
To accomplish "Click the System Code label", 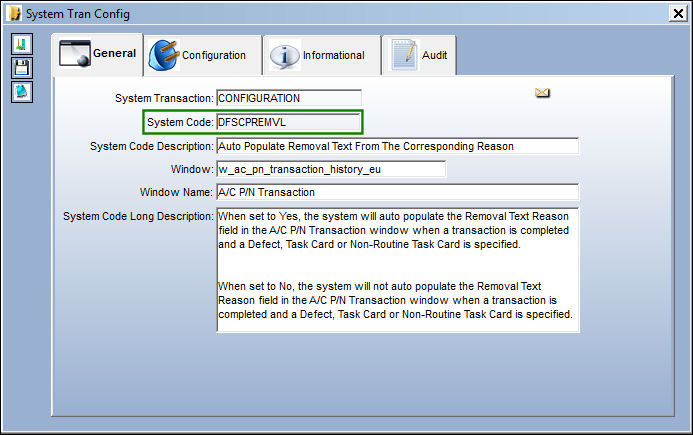I will pos(180,122).
